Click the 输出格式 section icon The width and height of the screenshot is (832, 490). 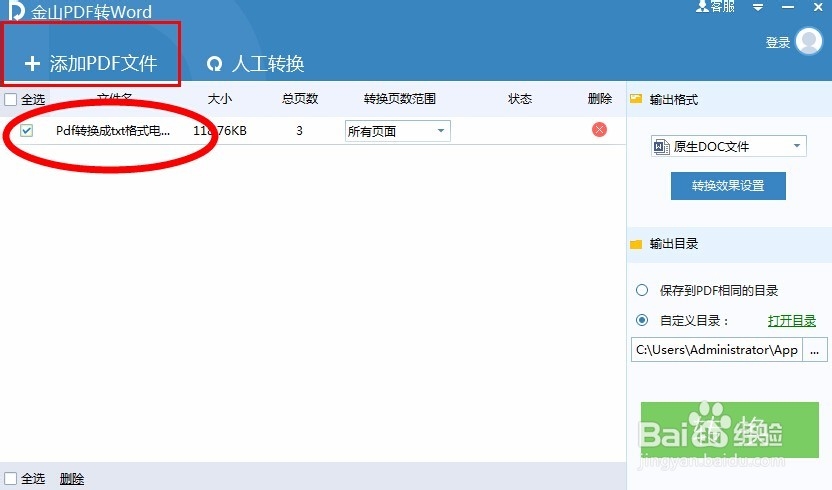click(x=636, y=99)
